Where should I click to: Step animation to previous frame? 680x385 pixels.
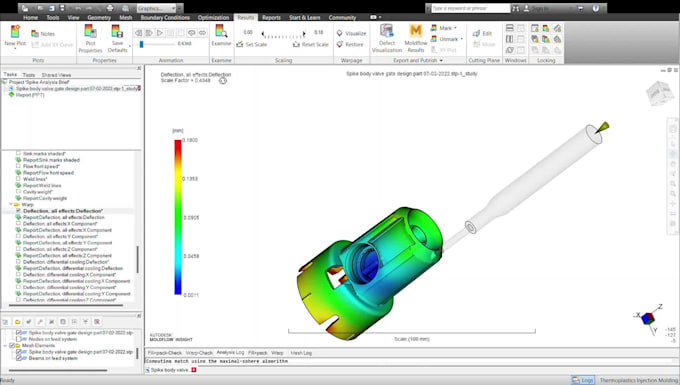click(x=138, y=33)
